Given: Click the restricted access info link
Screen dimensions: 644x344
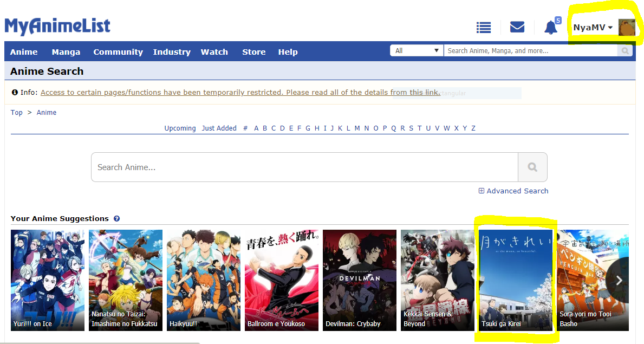Looking at the screenshot, I should (240, 92).
